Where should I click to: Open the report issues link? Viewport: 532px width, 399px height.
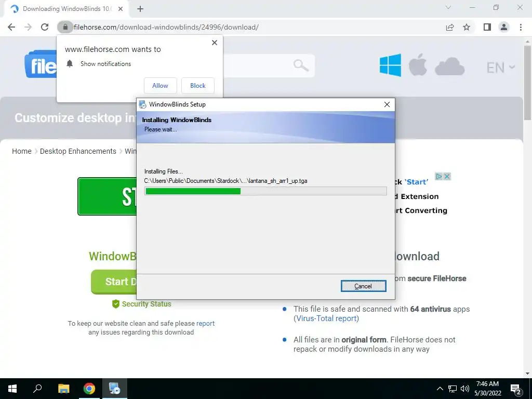tap(205, 323)
